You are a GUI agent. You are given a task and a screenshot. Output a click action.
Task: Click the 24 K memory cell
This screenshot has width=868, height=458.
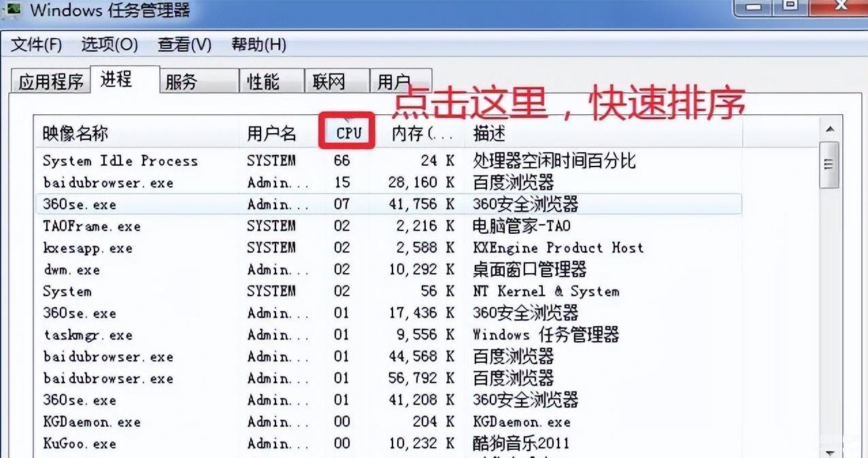point(437,161)
